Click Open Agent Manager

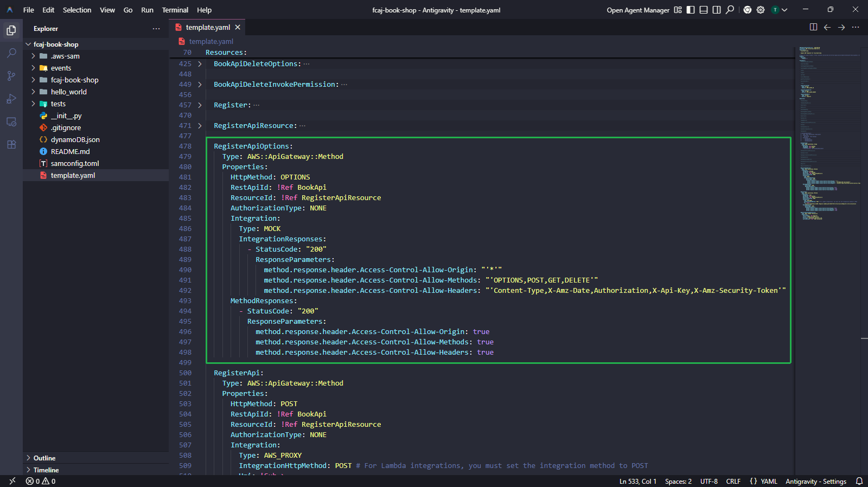[638, 10]
